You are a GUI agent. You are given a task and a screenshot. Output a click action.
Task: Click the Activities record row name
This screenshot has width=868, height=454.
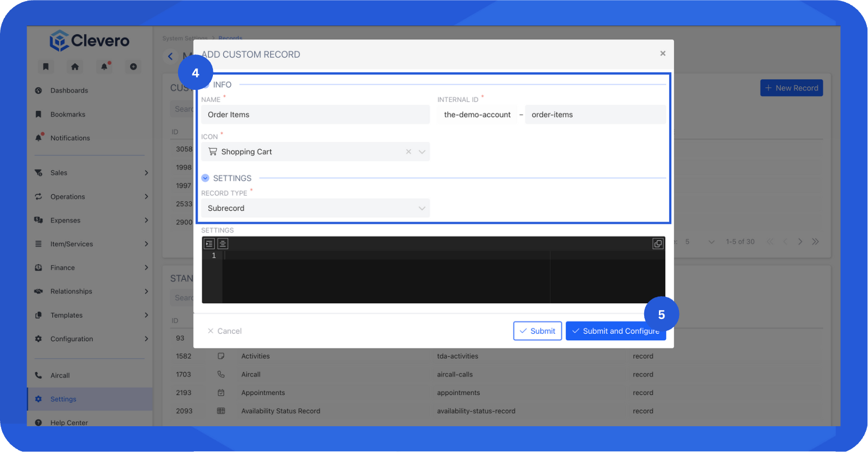point(255,356)
